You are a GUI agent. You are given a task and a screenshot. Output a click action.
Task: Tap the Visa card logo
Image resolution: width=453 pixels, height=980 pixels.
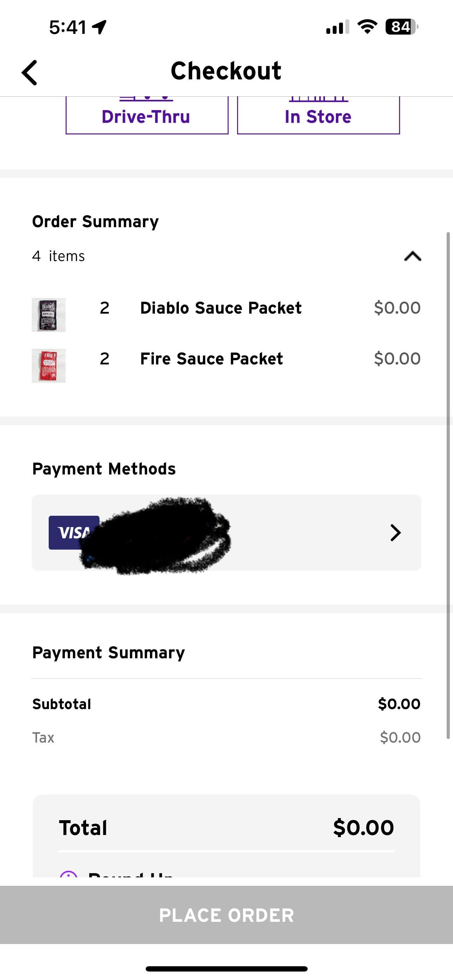(x=68, y=532)
